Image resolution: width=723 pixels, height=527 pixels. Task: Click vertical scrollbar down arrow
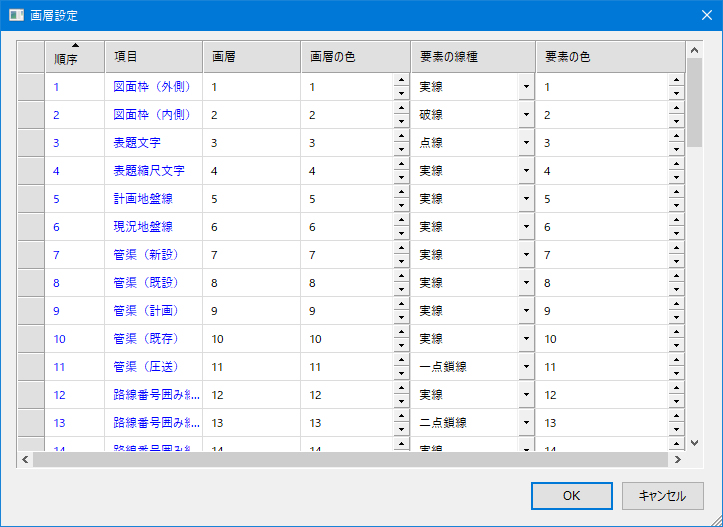click(694, 441)
